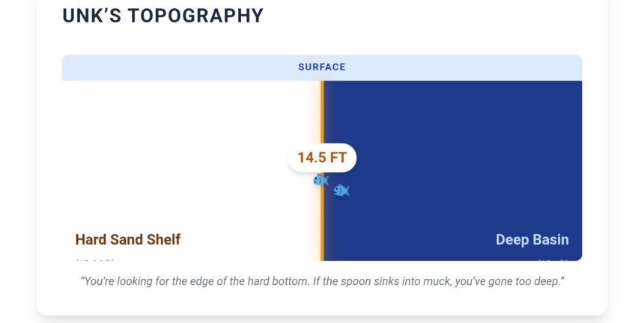The width and height of the screenshot is (644, 323).
Task: Click the left fish icon on the edge
Action: (321, 180)
